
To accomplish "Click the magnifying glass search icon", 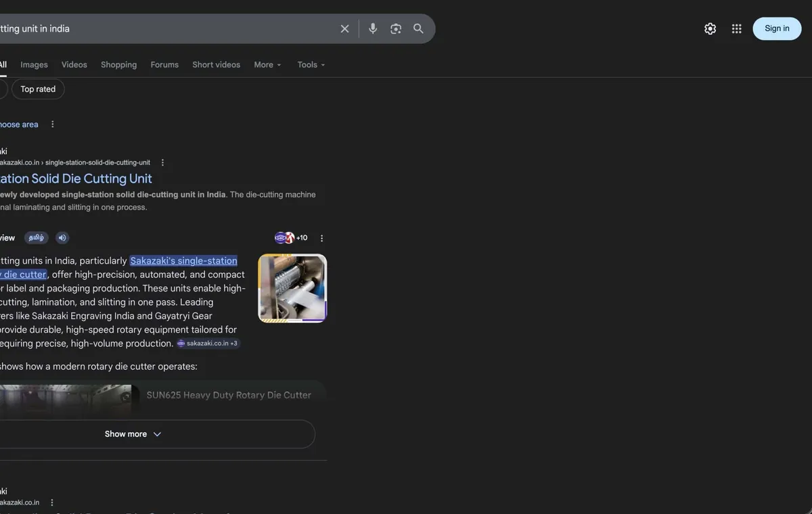I will click(418, 28).
